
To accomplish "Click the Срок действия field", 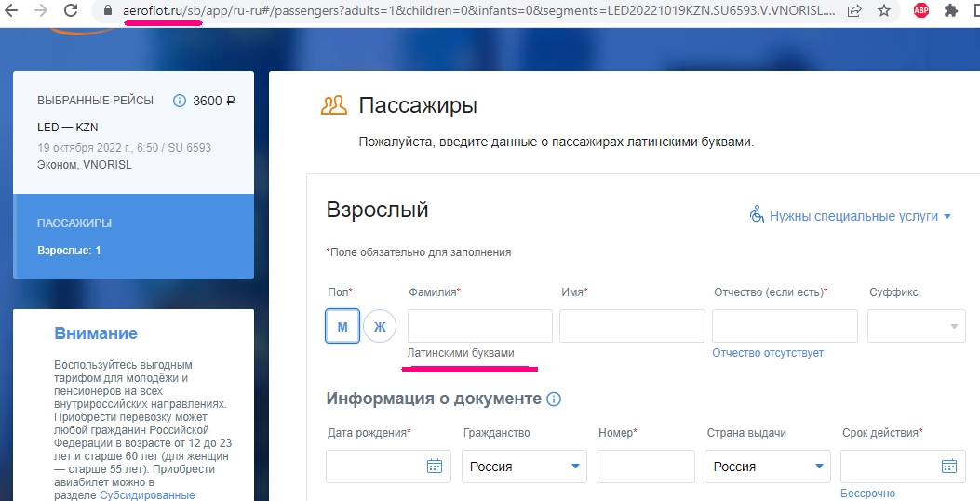I will (903, 466).
